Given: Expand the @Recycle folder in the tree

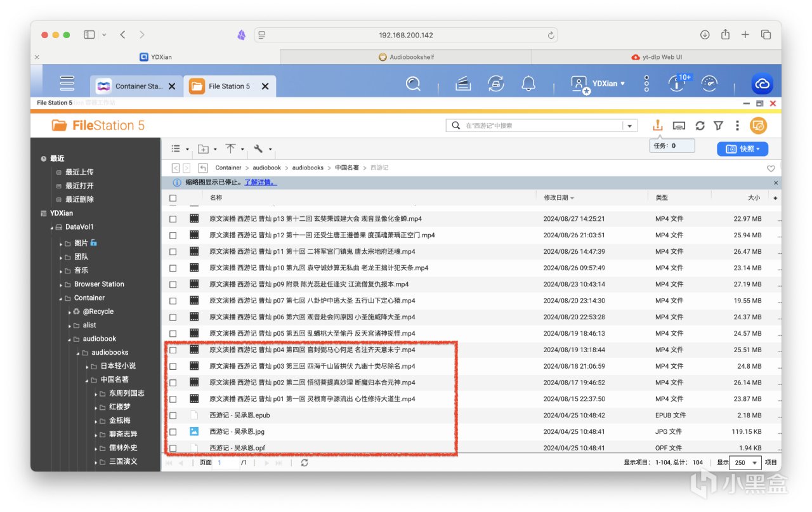Looking at the screenshot, I should tap(69, 312).
